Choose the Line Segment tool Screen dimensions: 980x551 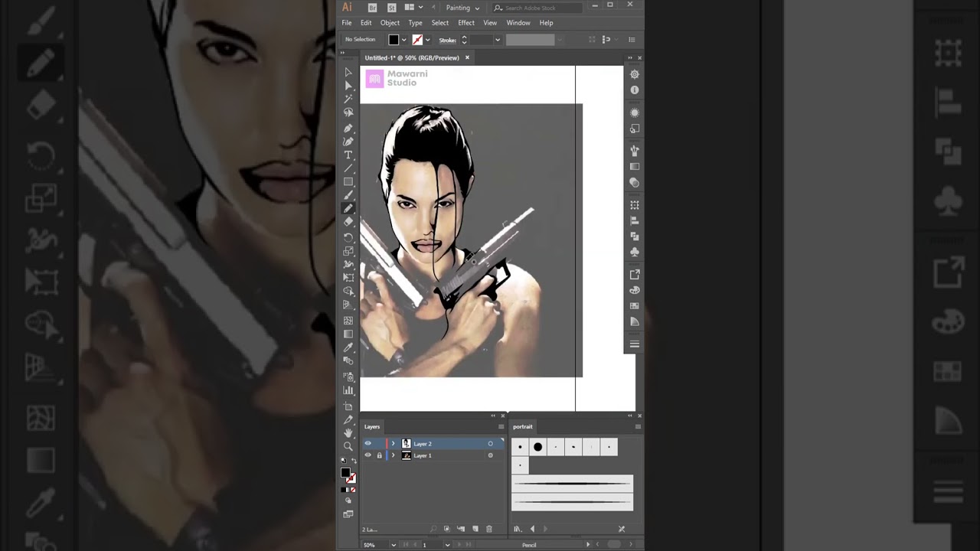[348, 168]
